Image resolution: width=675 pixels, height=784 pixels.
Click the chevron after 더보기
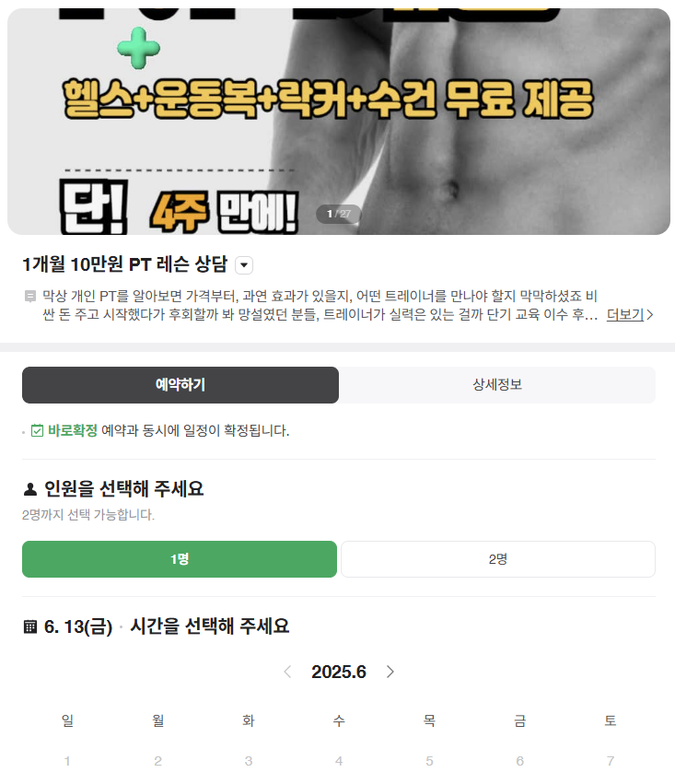(x=649, y=315)
